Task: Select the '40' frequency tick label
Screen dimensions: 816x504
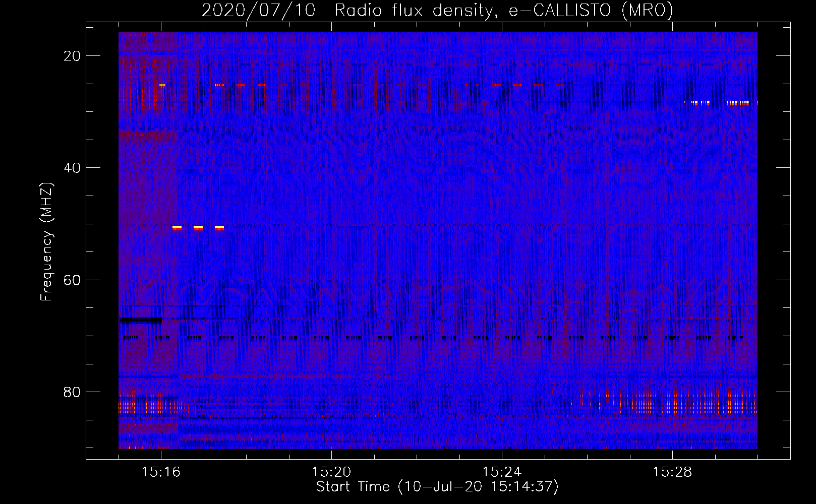Action: [73, 168]
